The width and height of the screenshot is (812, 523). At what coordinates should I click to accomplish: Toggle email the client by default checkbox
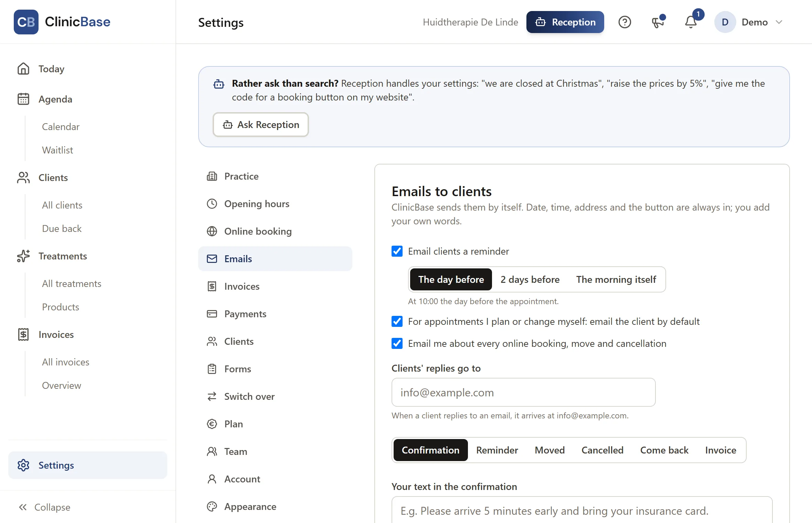[397, 321]
